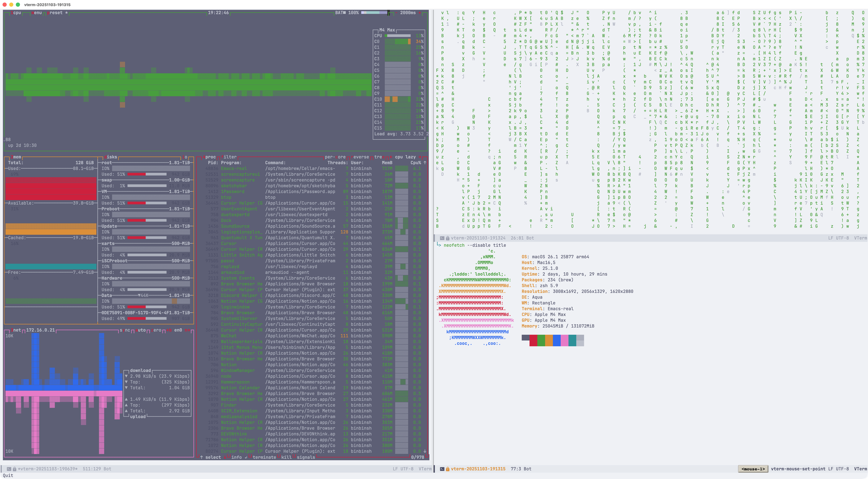
Task: Click the plus icon beside 2000ms update interval
Action: point(420,13)
